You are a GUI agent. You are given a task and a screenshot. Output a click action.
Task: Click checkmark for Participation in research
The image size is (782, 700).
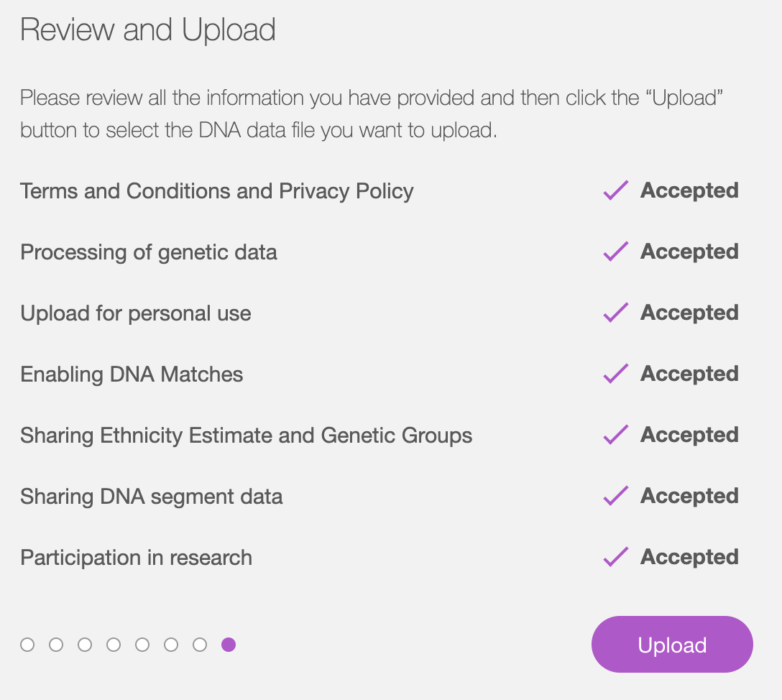coord(616,557)
